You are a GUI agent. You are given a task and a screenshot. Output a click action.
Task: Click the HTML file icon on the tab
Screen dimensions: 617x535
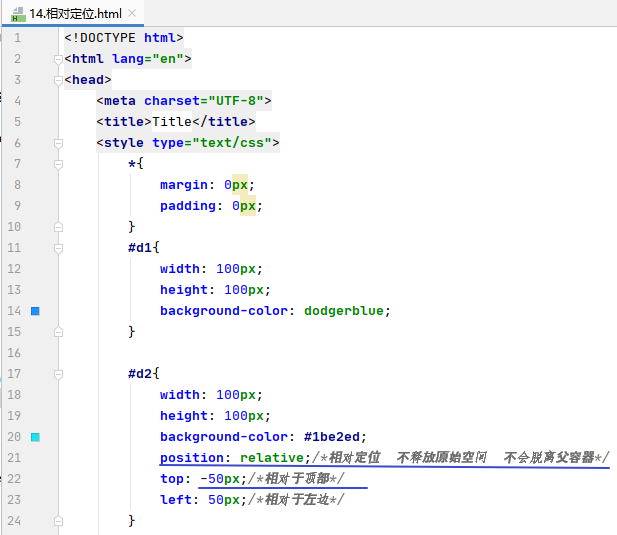pos(18,14)
